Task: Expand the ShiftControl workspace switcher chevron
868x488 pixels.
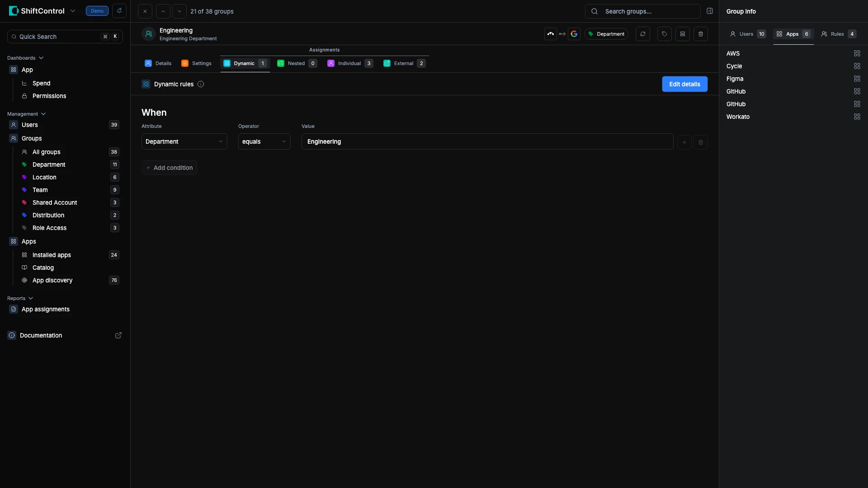Action: pyautogui.click(x=73, y=11)
